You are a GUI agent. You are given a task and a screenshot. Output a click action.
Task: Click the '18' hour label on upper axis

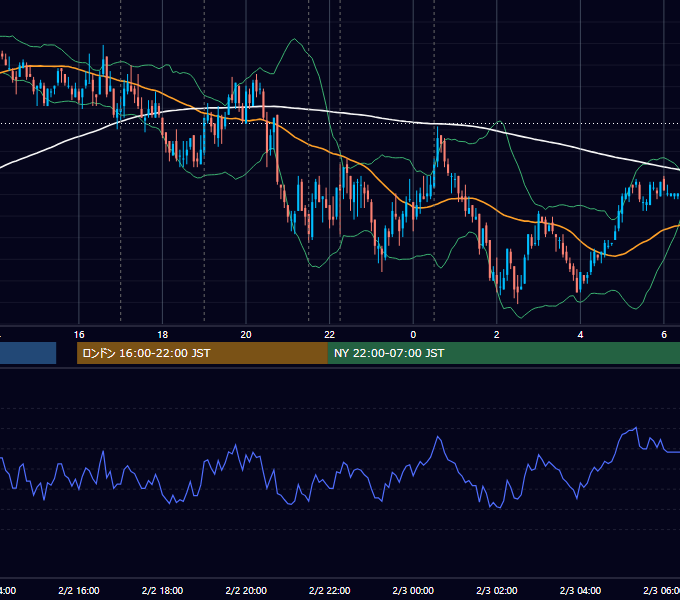[x=163, y=335]
